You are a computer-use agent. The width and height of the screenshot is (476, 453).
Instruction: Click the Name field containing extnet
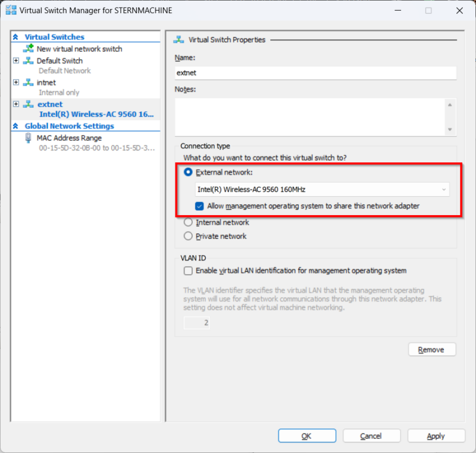pyautogui.click(x=315, y=73)
